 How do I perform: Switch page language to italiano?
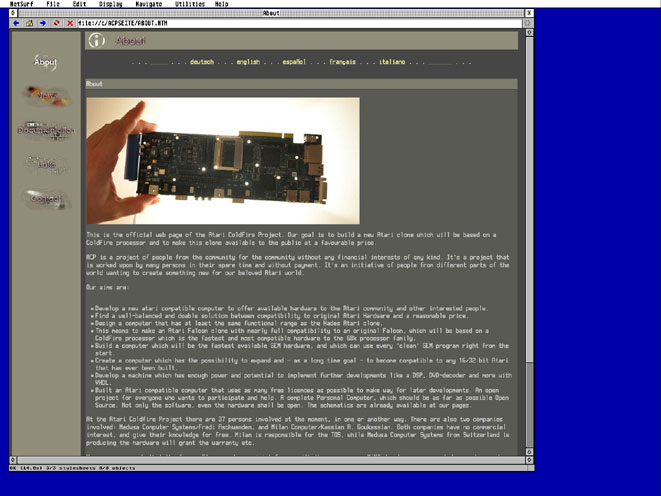pyautogui.click(x=392, y=62)
